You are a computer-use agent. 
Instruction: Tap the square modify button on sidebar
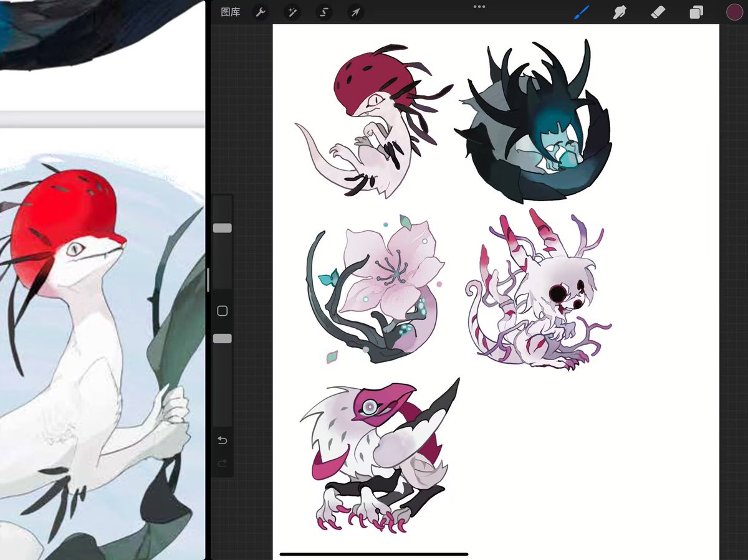[223, 311]
